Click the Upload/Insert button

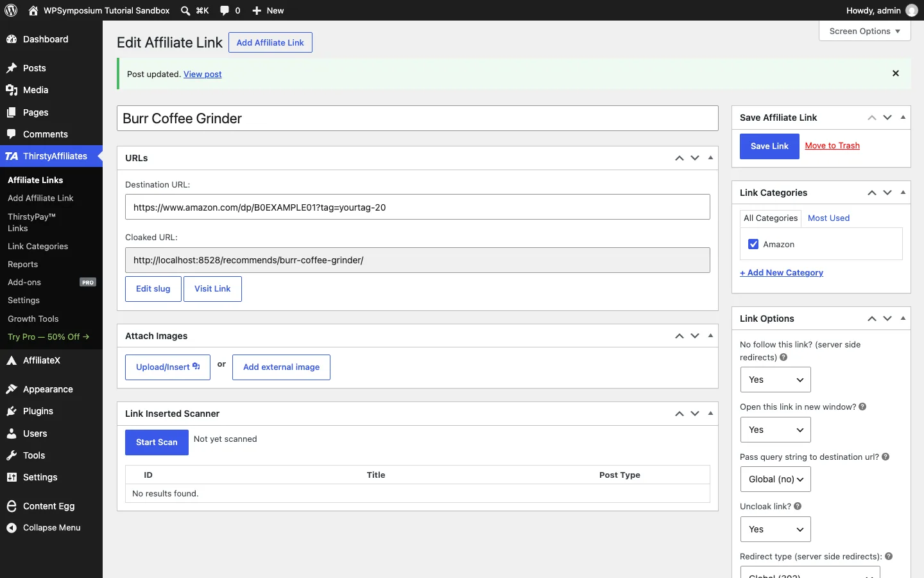click(167, 367)
